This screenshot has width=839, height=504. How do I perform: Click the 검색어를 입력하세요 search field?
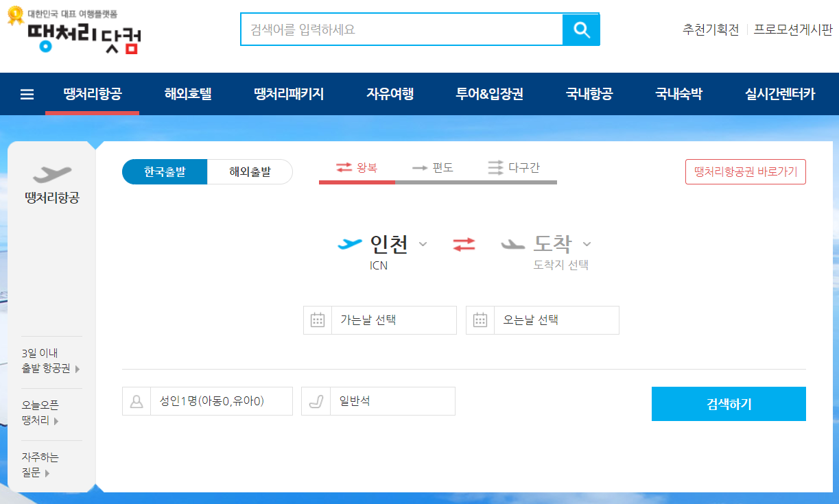[402, 29]
